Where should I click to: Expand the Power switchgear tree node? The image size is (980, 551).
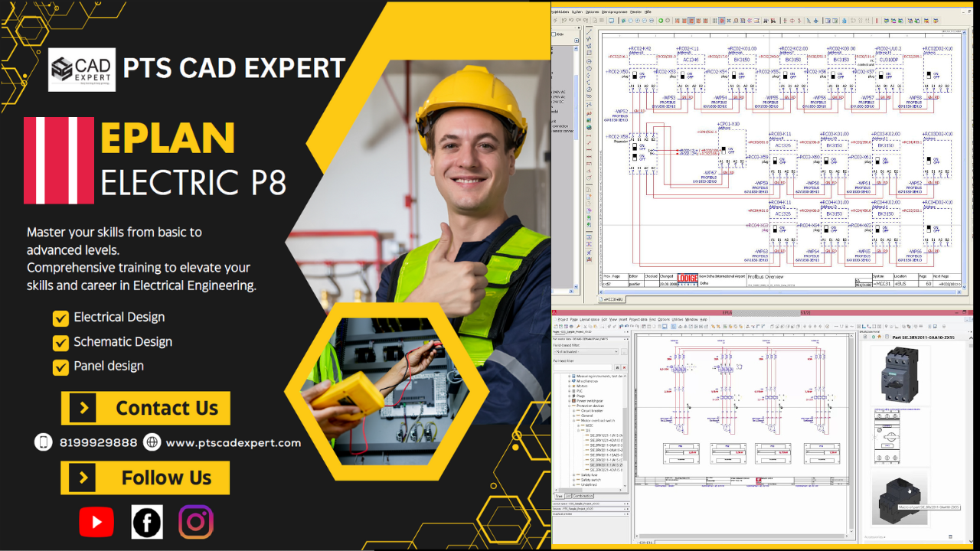tap(569, 401)
